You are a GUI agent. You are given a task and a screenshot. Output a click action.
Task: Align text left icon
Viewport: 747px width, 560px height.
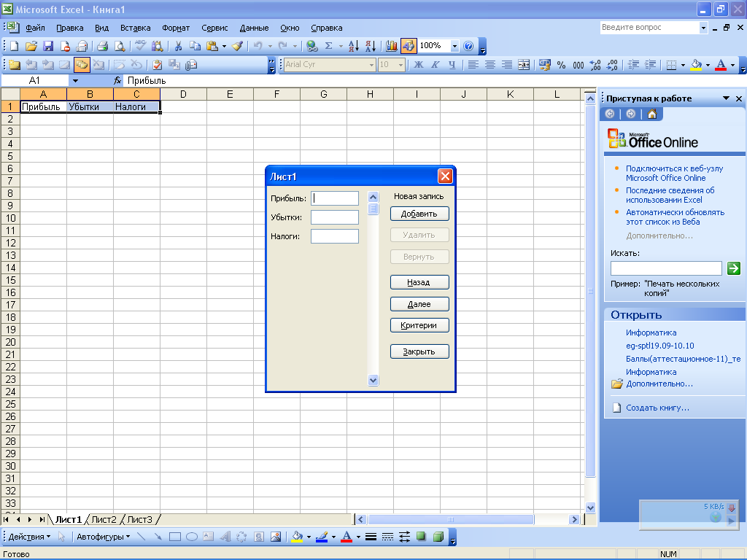pos(473,65)
